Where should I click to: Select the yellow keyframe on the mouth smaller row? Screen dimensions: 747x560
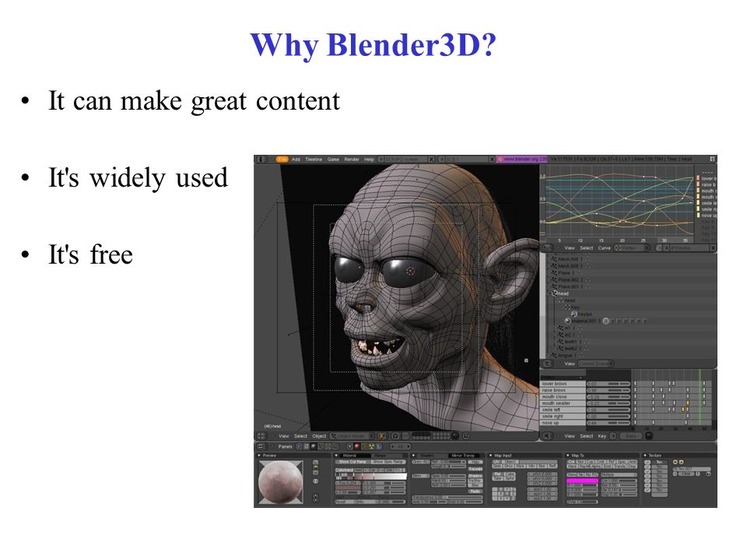[x=687, y=403]
